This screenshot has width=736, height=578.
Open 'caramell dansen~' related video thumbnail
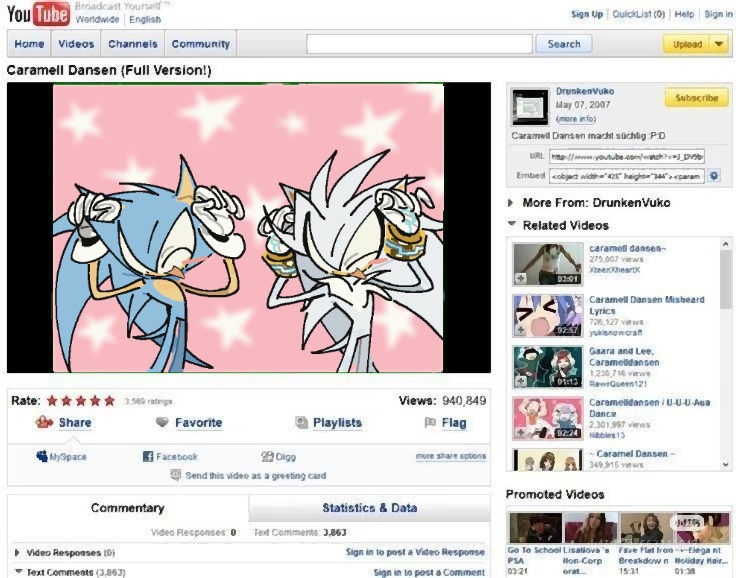[547, 264]
